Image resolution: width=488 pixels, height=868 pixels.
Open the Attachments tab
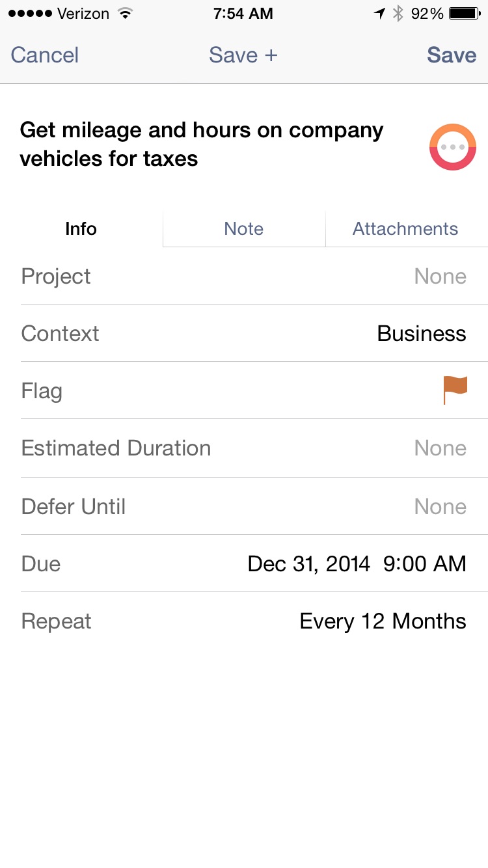405,229
